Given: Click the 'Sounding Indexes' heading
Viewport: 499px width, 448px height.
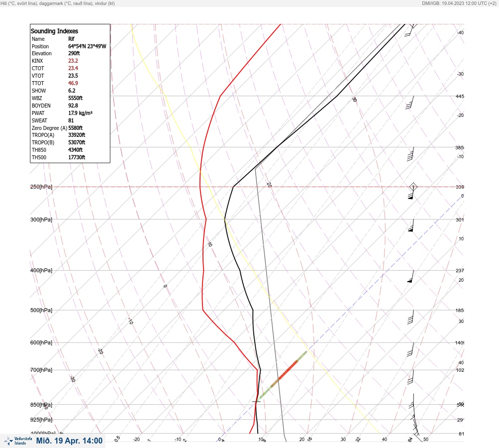Looking at the screenshot, I should click(x=54, y=31).
